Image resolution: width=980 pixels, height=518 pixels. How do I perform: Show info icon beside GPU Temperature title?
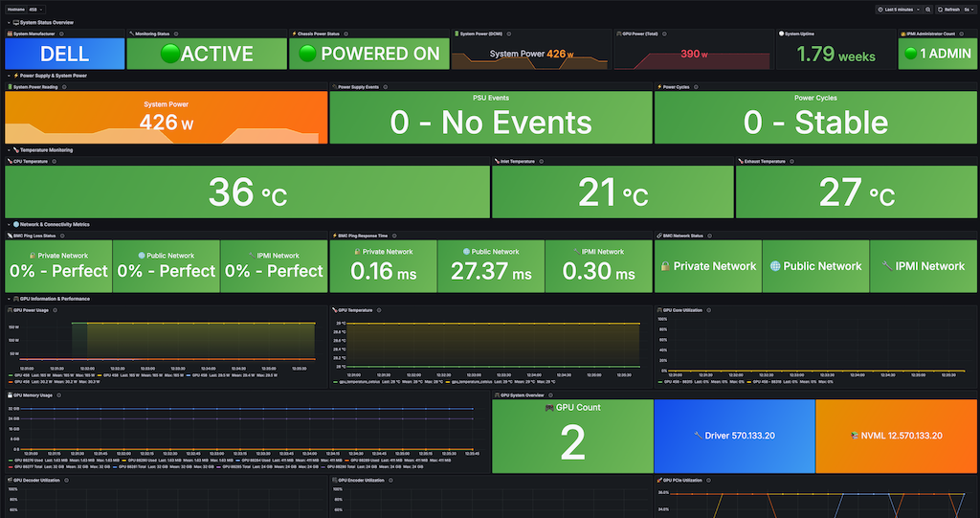(x=379, y=310)
